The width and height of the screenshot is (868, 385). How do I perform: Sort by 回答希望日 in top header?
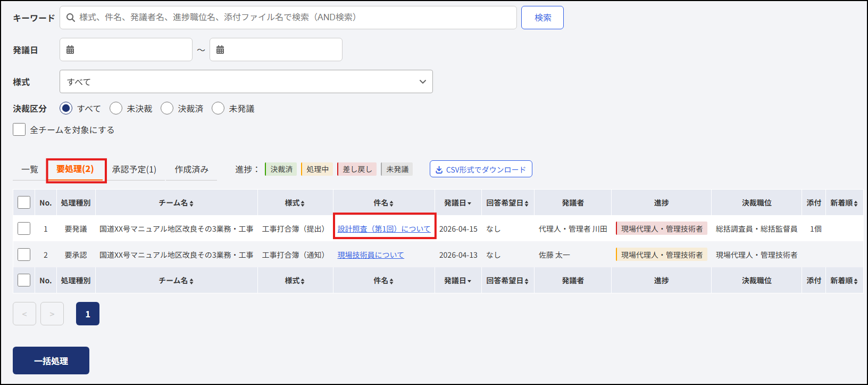point(507,203)
